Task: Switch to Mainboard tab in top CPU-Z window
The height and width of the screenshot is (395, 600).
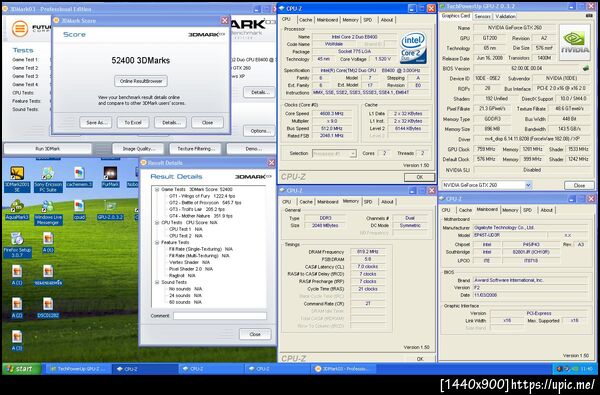Action: pos(327,20)
